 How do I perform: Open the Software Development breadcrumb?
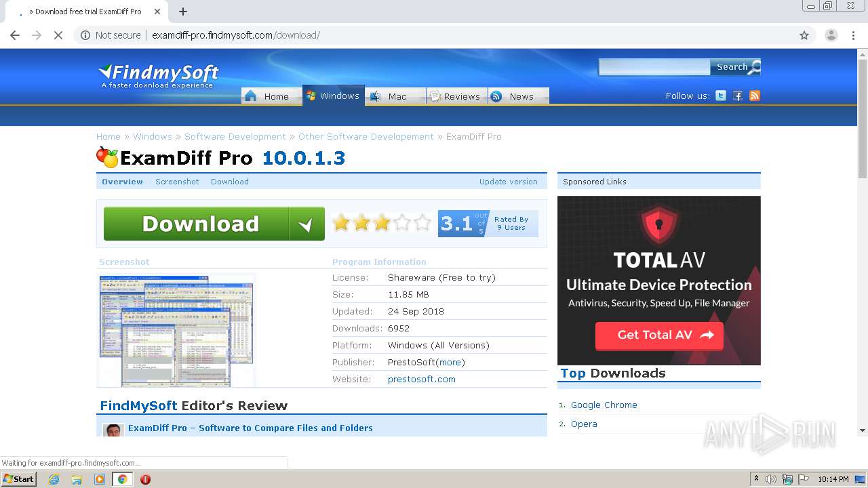[235, 136]
